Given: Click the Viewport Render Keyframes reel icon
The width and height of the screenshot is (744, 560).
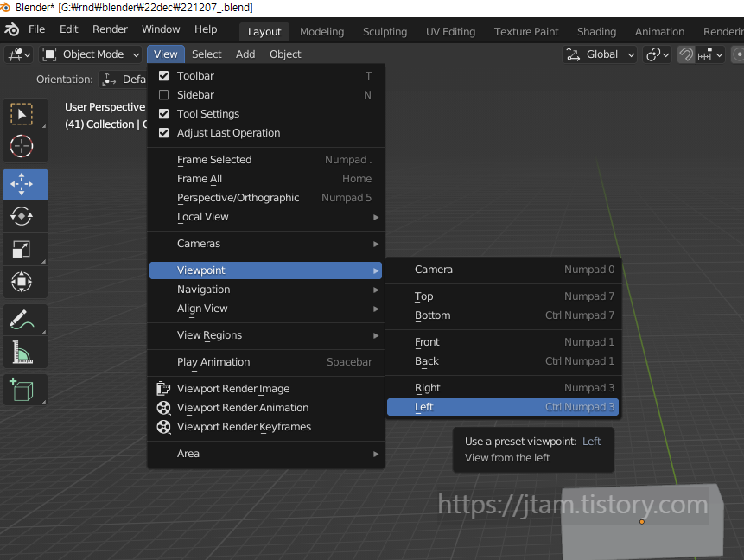Looking at the screenshot, I should (163, 427).
